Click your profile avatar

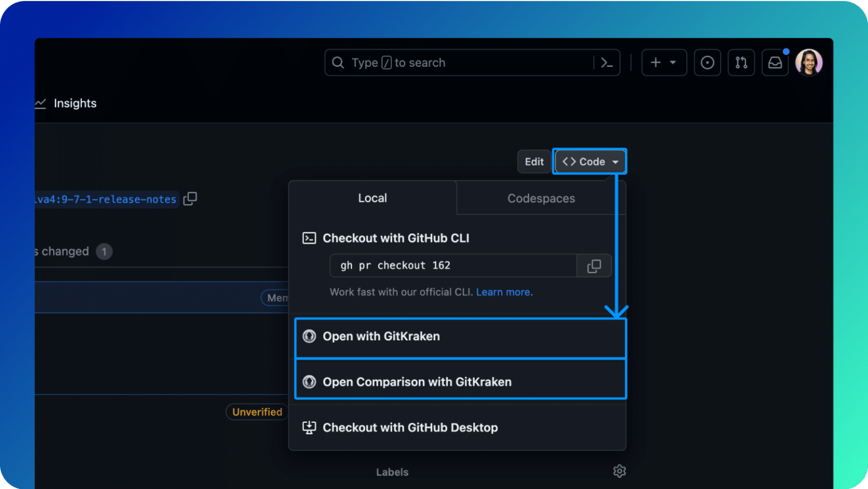coord(809,62)
